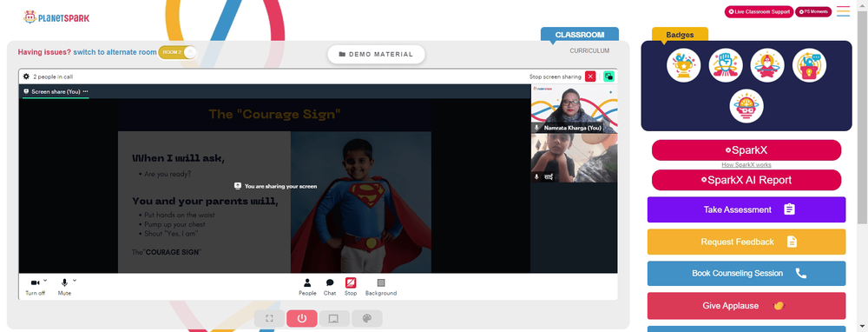Image resolution: width=868 pixels, height=332 pixels.
Task: Click the trophy star badge
Action: pos(684,65)
